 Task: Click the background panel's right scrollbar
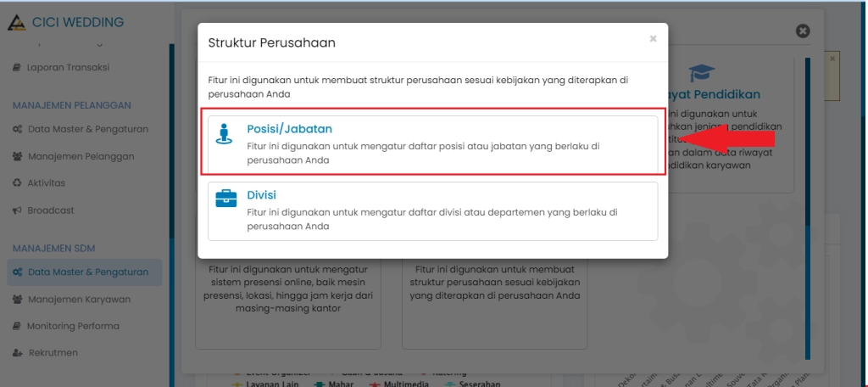tap(808, 210)
